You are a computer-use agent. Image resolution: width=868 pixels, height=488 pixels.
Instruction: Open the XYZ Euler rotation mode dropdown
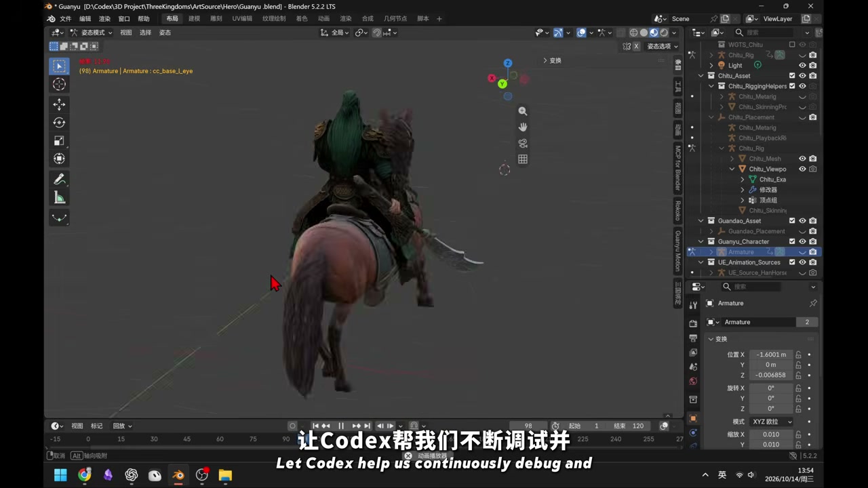772,422
